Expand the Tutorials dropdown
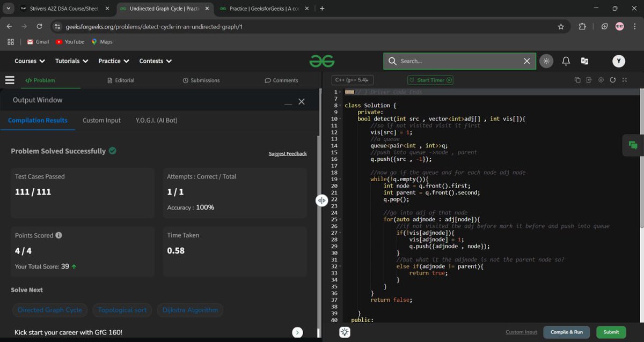The image size is (644, 342). click(71, 61)
